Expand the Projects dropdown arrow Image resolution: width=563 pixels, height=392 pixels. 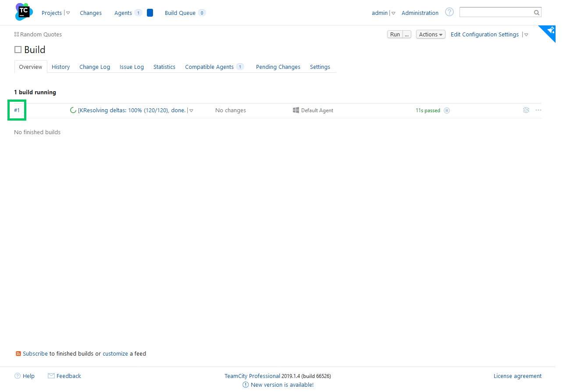click(x=68, y=13)
